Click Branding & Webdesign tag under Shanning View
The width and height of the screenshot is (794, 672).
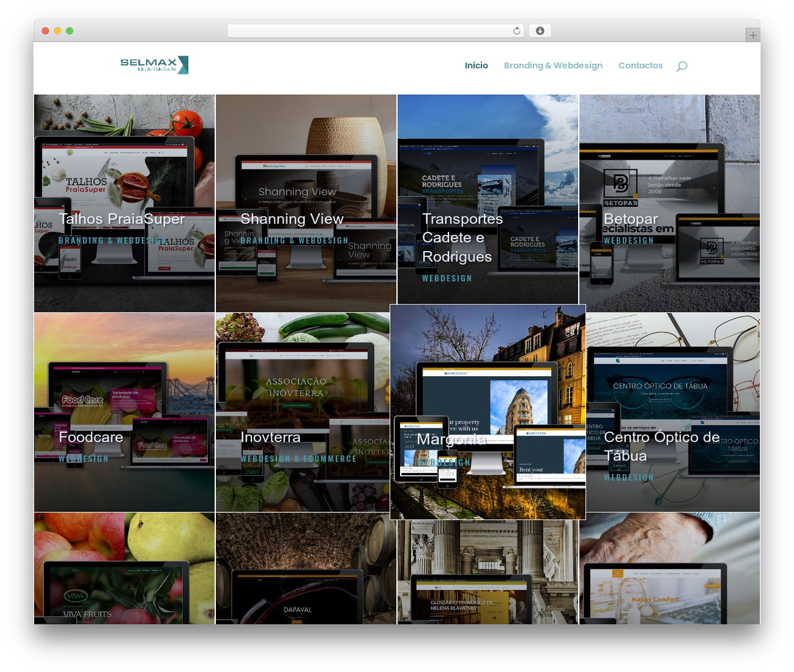point(294,241)
